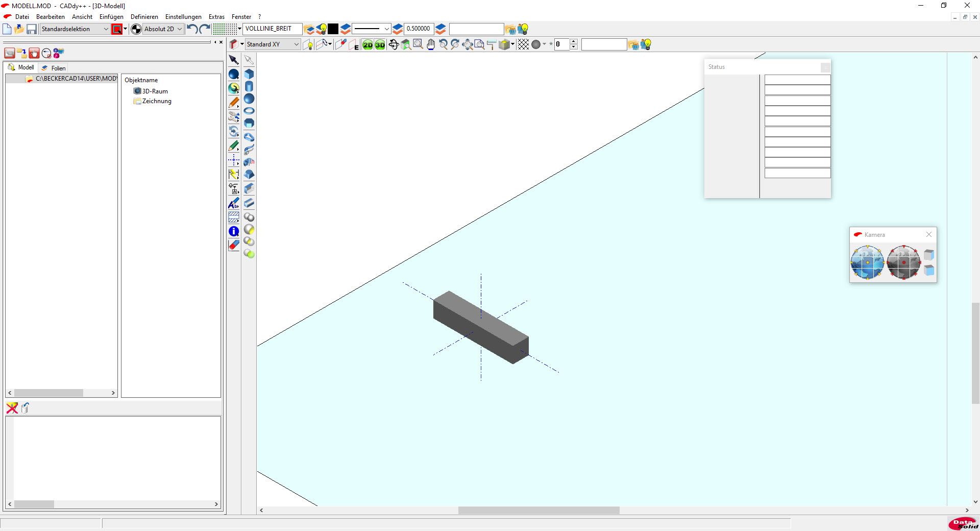Open the Ansicht menu
The image size is (980, 531).
(x=82, y=17)
